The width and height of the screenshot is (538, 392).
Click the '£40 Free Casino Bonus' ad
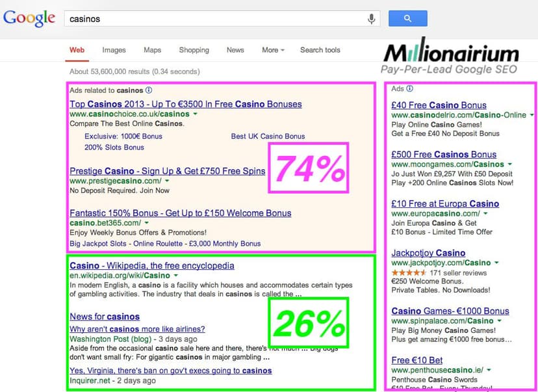click(439, 105)
